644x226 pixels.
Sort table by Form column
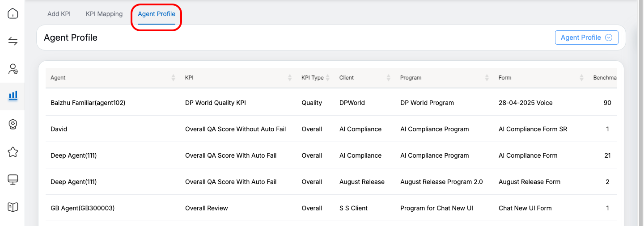click(581, 78)
